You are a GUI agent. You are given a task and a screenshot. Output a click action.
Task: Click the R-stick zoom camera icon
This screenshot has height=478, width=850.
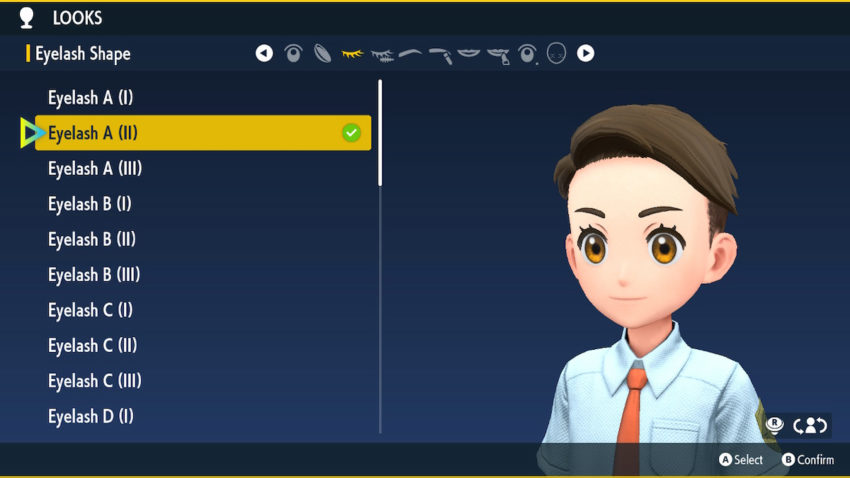[775, 425]
